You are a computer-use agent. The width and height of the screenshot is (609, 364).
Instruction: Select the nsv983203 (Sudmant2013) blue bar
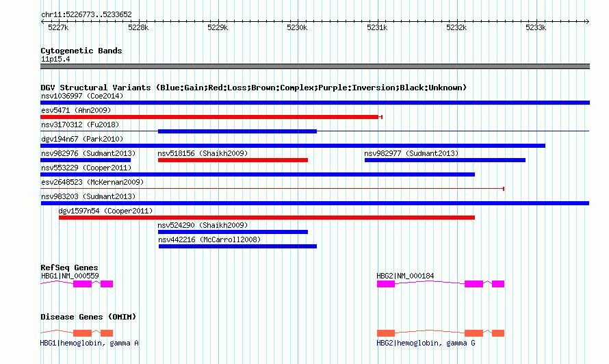coord(315,203)
